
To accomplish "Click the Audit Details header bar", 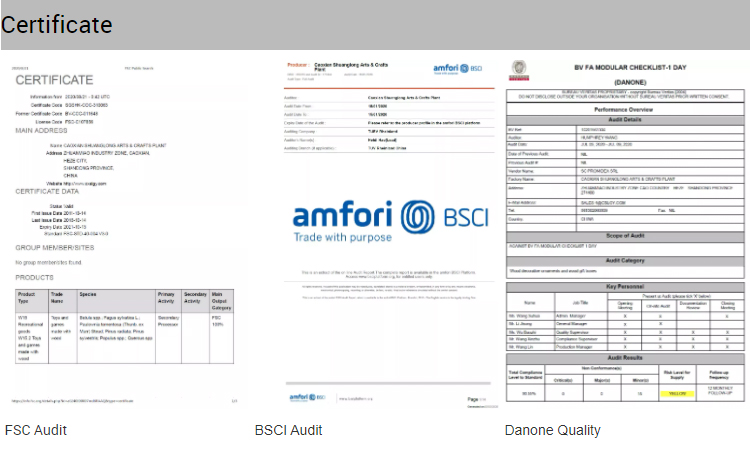I will pyautogui.click(x=625, y=120).
